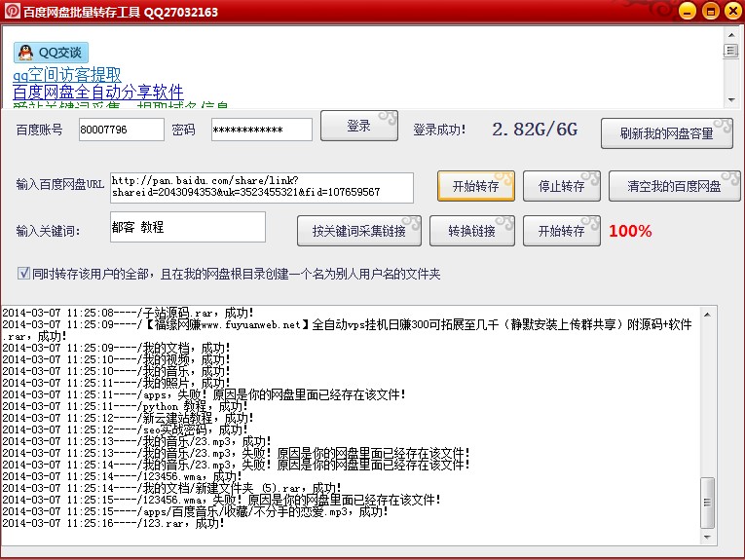This screenshot has width=745, height=560.
Task: Click the 登录成功! status text
Action: point(439,130)
